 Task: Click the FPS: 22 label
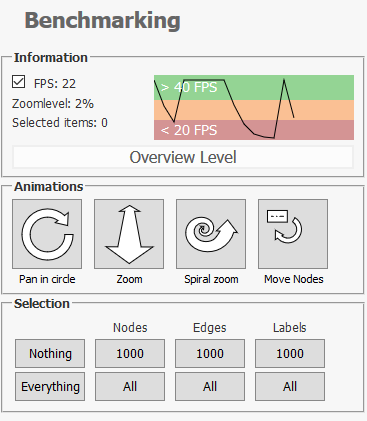[x=55, y=83]
